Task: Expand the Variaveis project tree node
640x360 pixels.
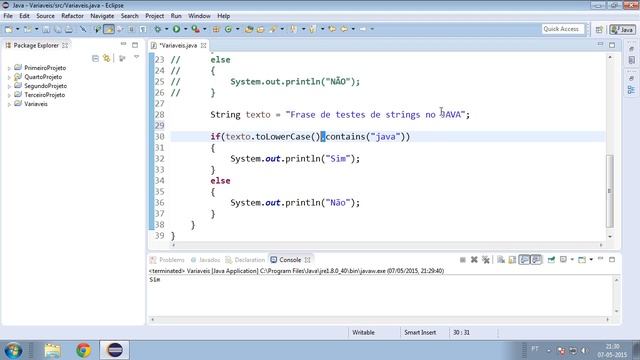Action: pos(9,104)
